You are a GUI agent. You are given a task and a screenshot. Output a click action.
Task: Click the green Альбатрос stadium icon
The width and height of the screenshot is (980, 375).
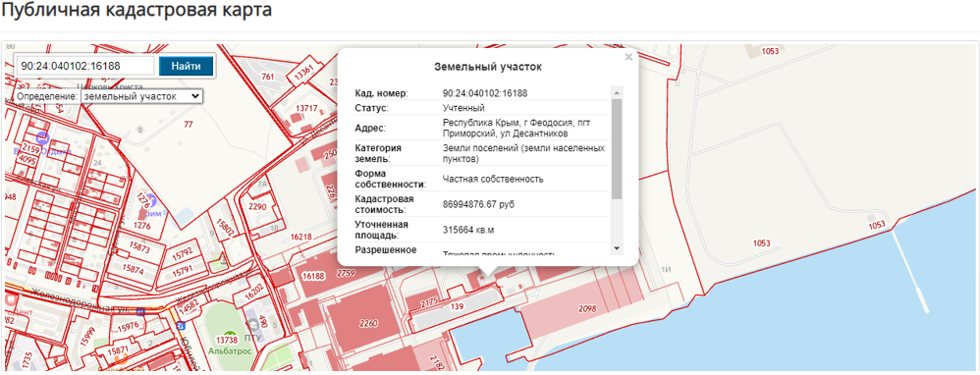[x=231, y=335]
